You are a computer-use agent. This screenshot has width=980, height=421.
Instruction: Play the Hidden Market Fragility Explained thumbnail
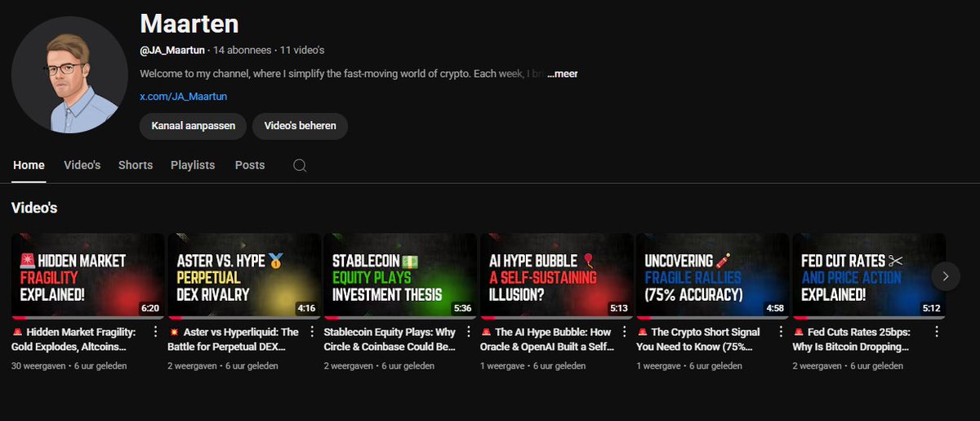(x=88, y=276)
